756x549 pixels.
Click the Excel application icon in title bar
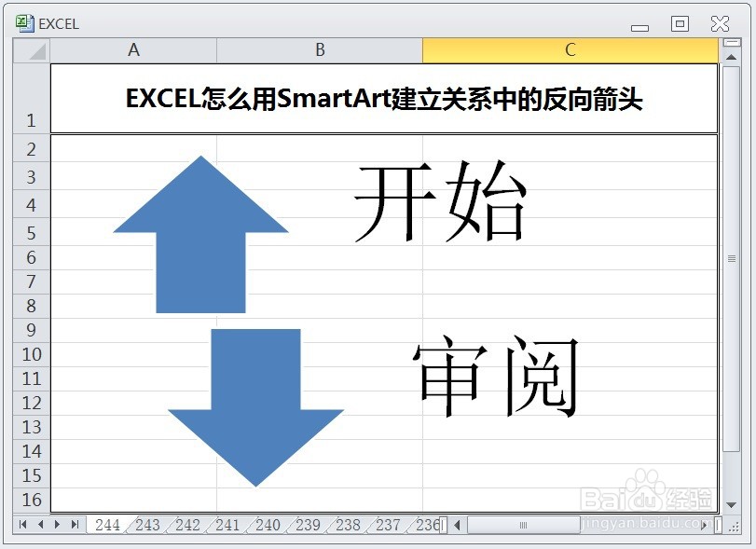pyautogui.click(x=24, y=23)
